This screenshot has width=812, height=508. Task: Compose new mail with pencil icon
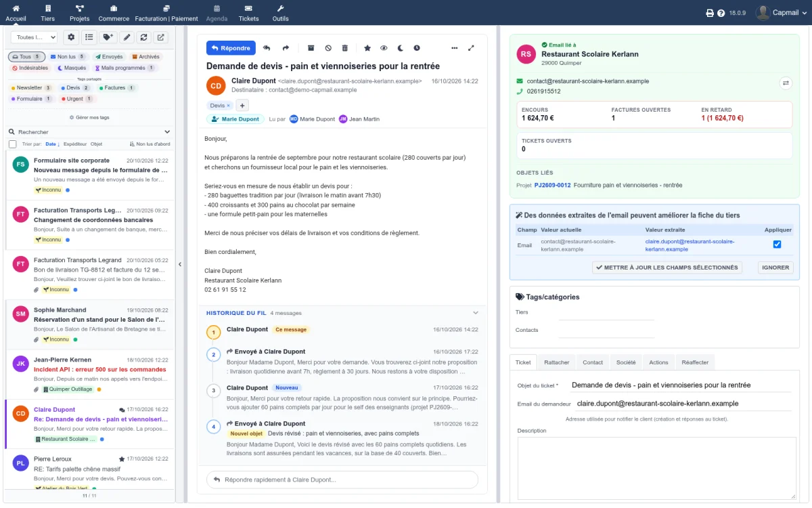(127, 37)
